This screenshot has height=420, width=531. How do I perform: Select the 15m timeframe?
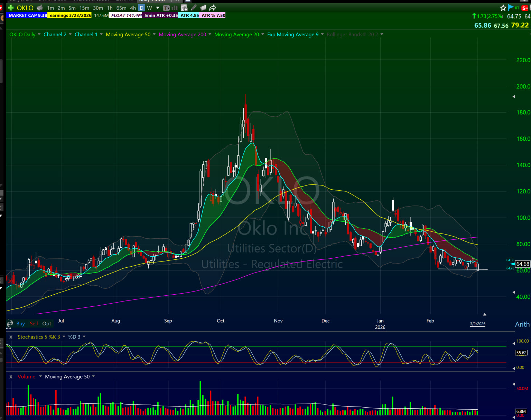tap(84, 8)
